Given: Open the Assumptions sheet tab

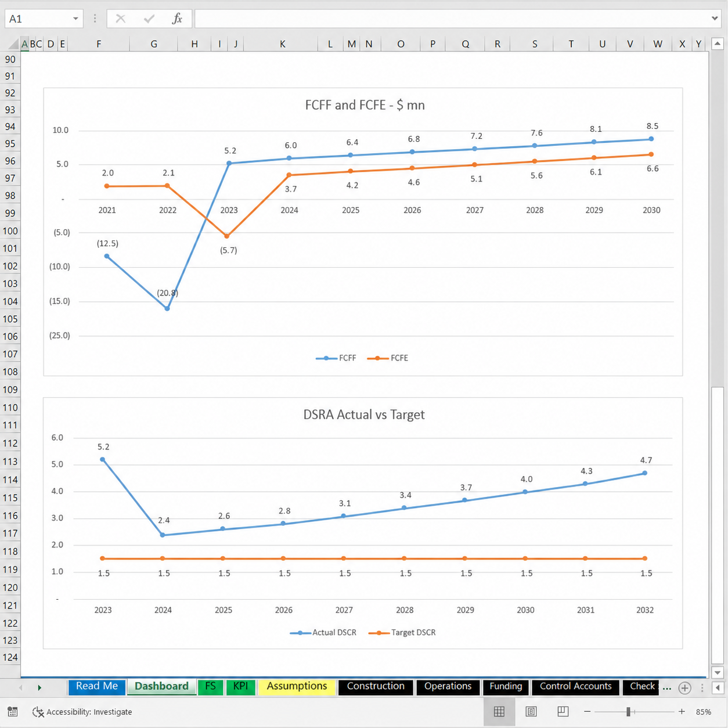Looking at the screenshot, I should point(297,686).
